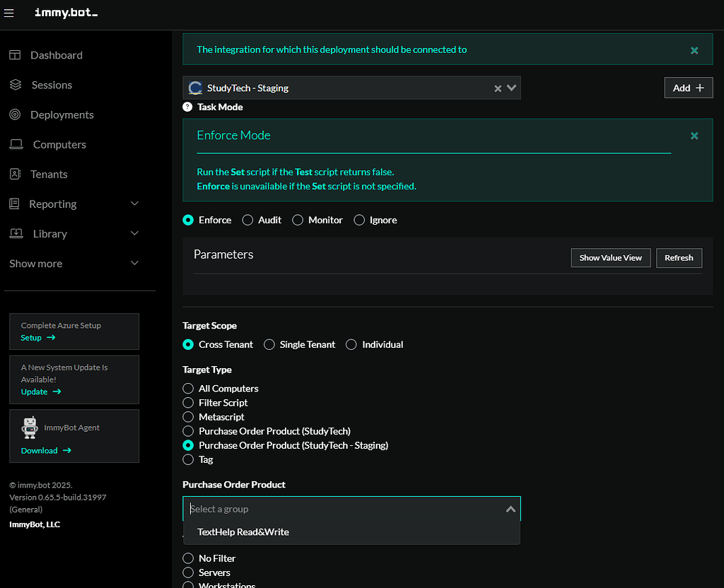Open the Sessions page icon
Viewport: 724px width, 588px height.
coord(16,84)
